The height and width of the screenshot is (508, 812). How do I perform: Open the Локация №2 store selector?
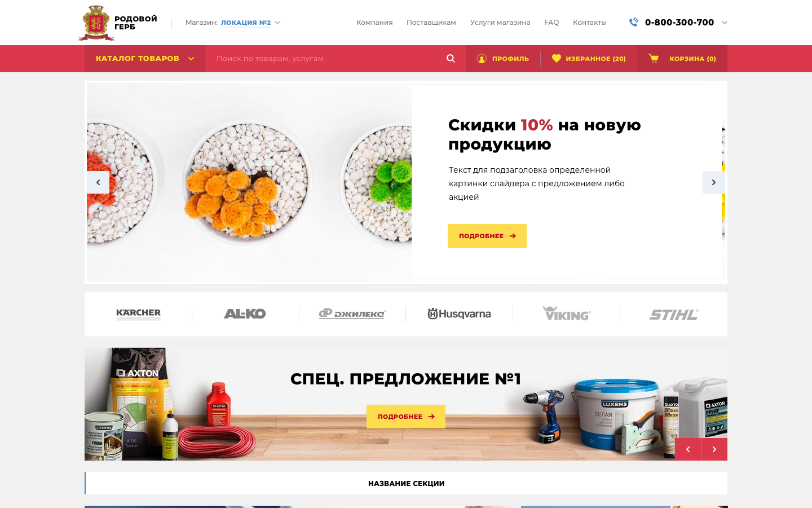click(250, 23)
